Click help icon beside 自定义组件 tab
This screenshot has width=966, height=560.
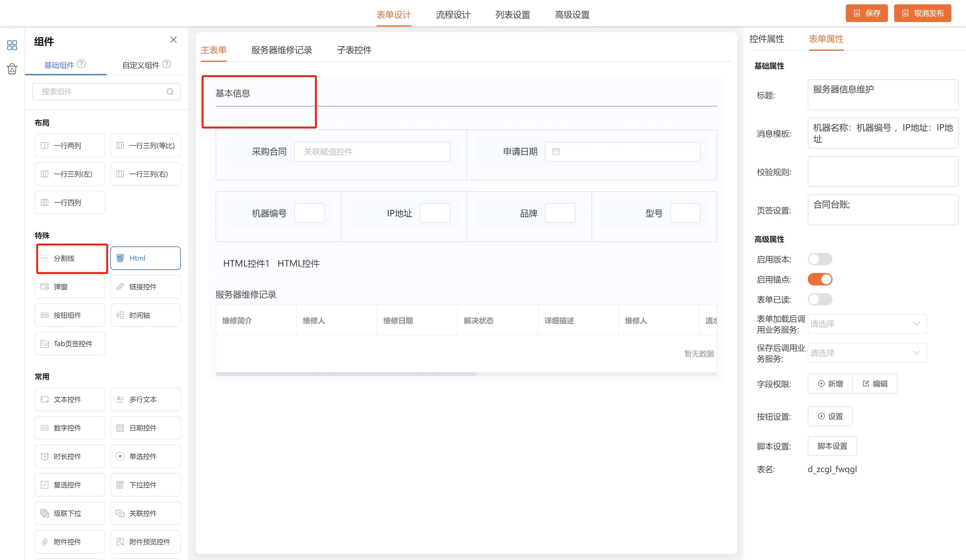pos(166,64)
